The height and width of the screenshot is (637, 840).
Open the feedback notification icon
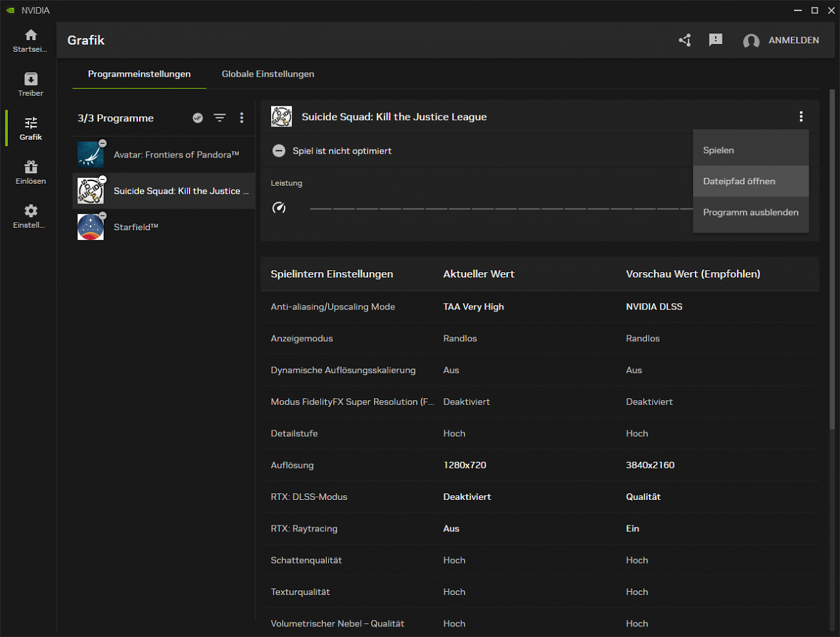(715, 41)
